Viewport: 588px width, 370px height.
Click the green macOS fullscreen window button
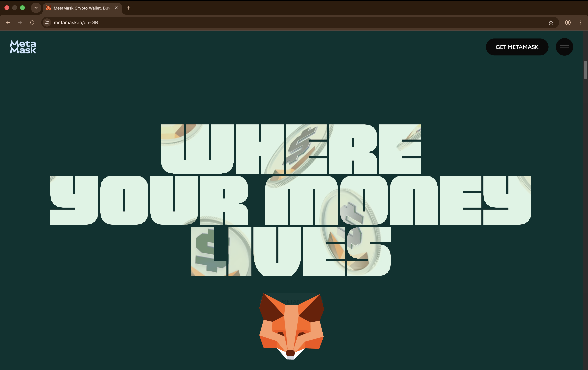pos(22,8)
